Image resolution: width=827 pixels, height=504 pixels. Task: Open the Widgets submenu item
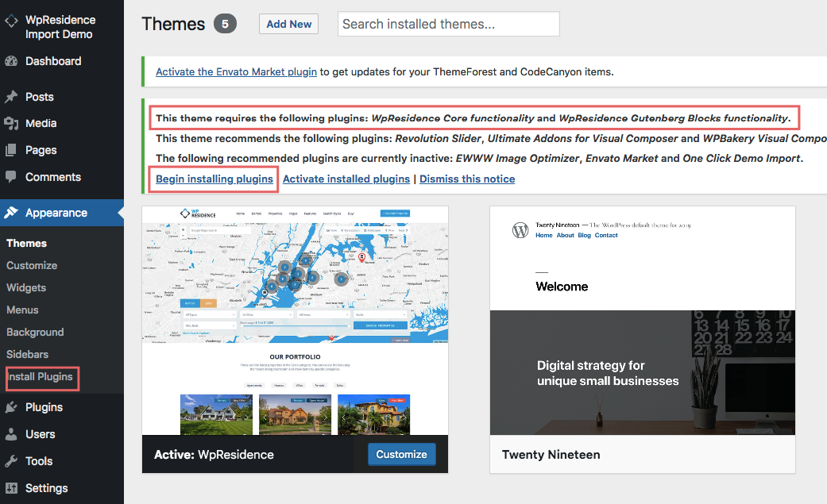coord(26,288)
